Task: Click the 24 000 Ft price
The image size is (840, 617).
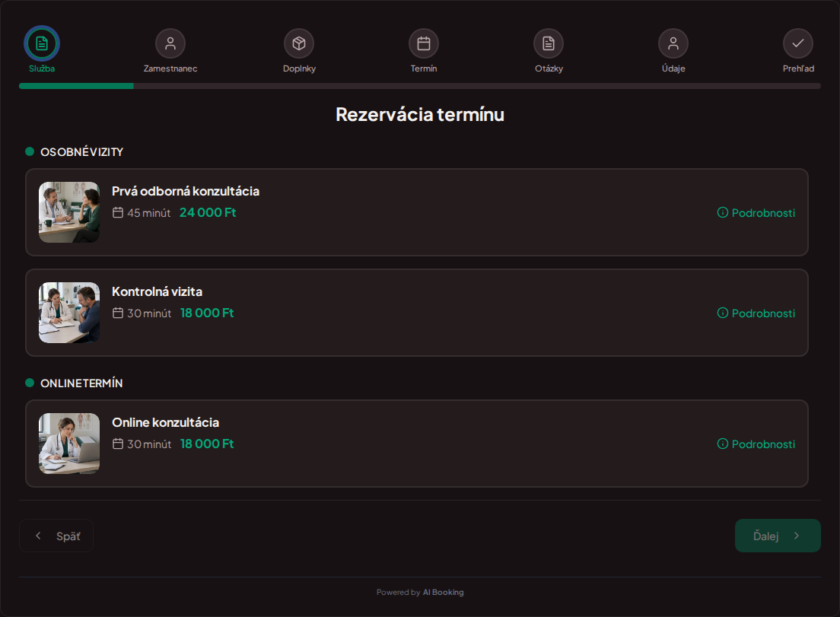Action: pos(208,212)
